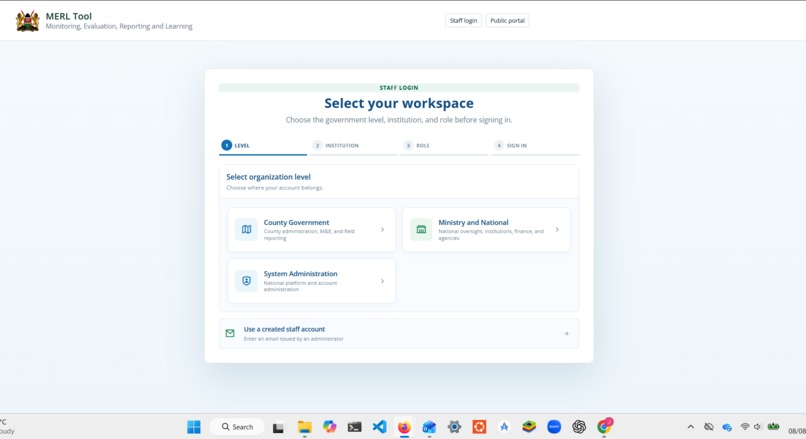Screen dimensions: 806x439
Task: Select the Sign In step tab
Action: click(x=535, y=146)
